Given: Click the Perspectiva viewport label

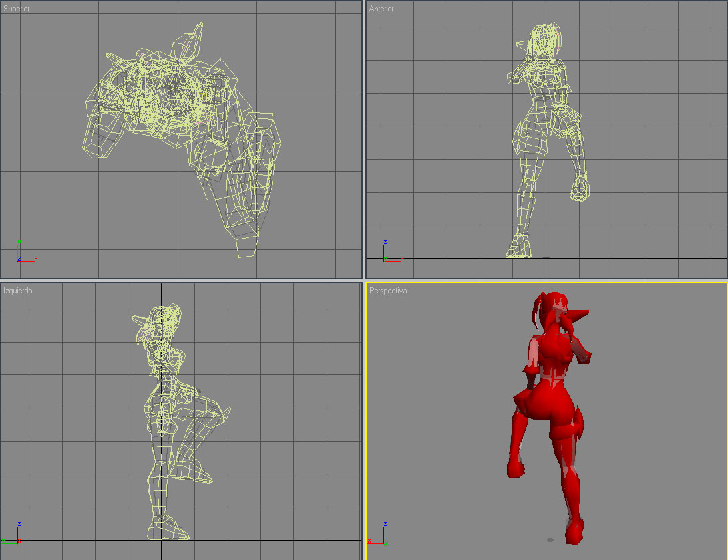Looking at the screenshot, I should 388,291.
